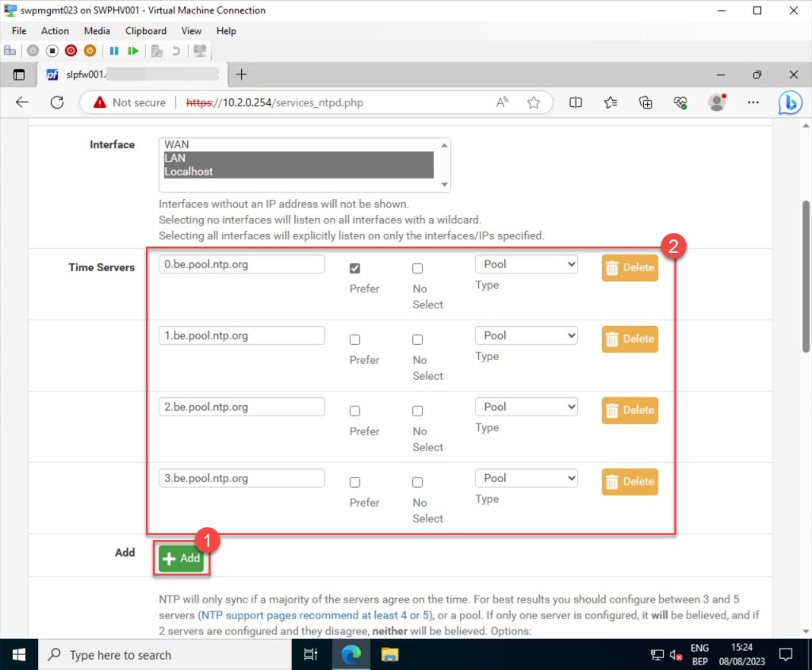The image size is (812, 670).
Task: Open the Action menu
Action: coord(55,31)
